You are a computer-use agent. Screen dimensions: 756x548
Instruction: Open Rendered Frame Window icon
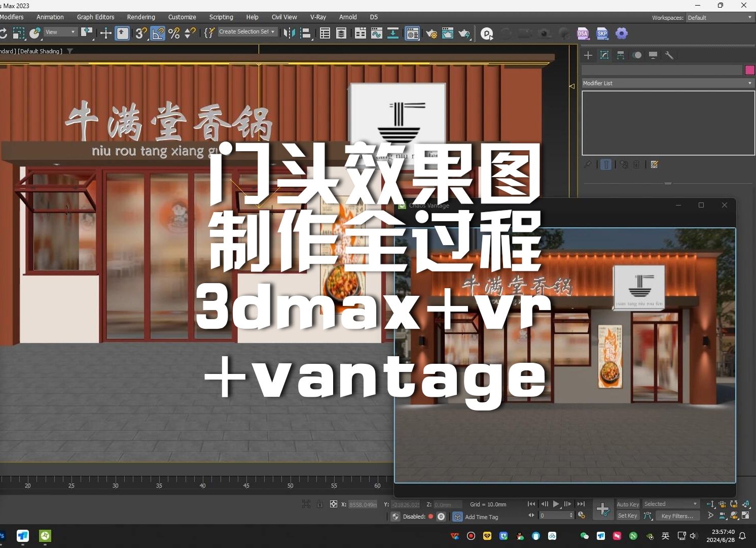click(448, 33)
